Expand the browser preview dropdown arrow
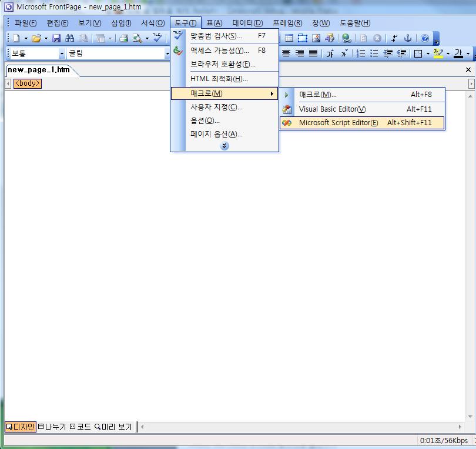 click(147, 39)
